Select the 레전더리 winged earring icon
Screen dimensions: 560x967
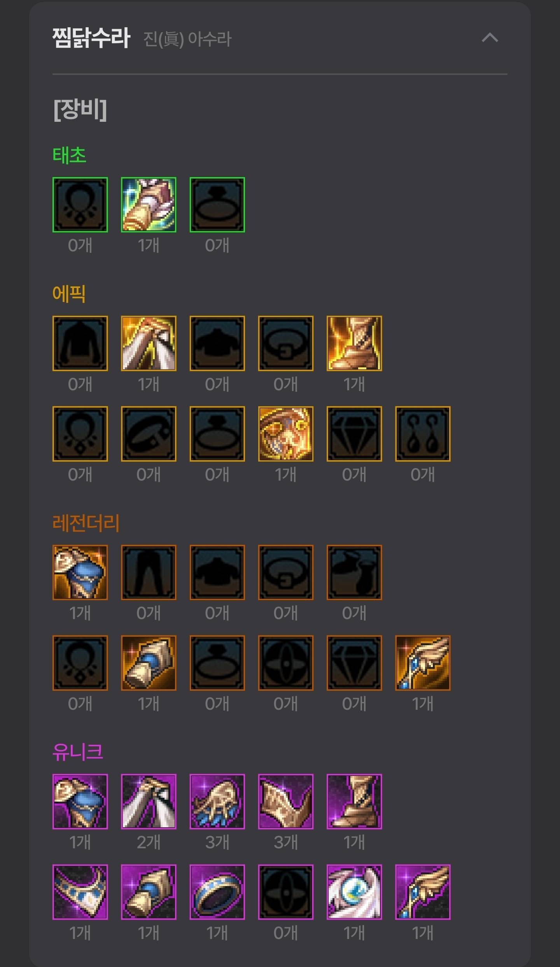[423, 663]
